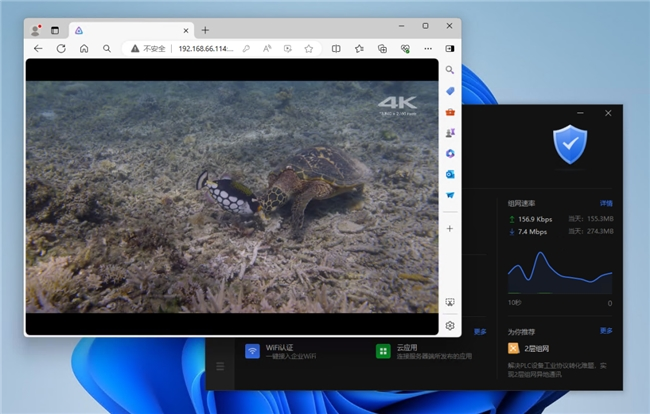Click the blue shield security status icon
The height and width of the screenshot is (414, 650).
coord(569,146)
